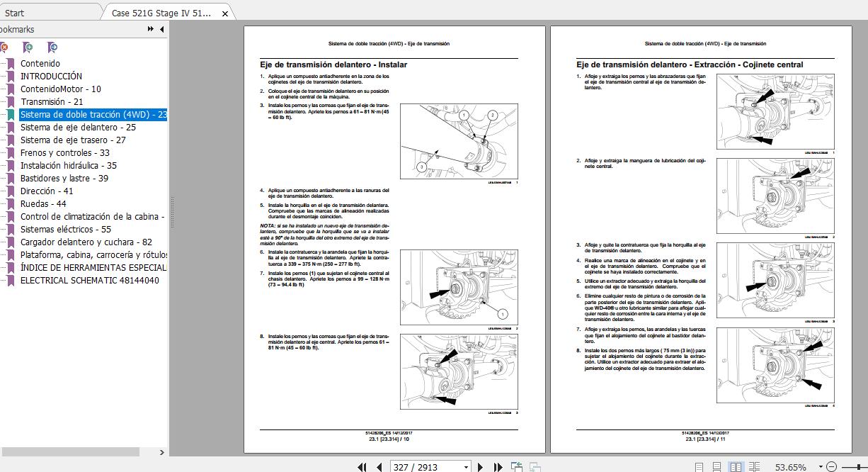
Task: Click the bookmarks panel horizontal scrollbar
Action: click(71, 451)
